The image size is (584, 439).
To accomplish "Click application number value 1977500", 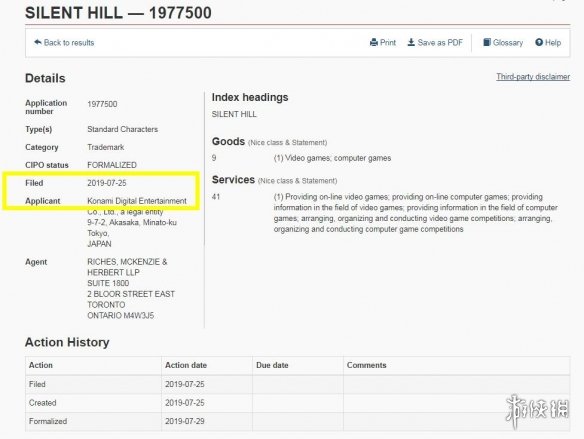I will tap(102, 104).
